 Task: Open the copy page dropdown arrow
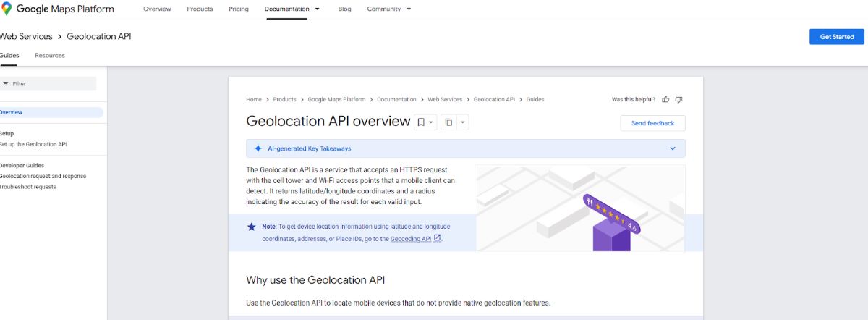pos(463,123)
